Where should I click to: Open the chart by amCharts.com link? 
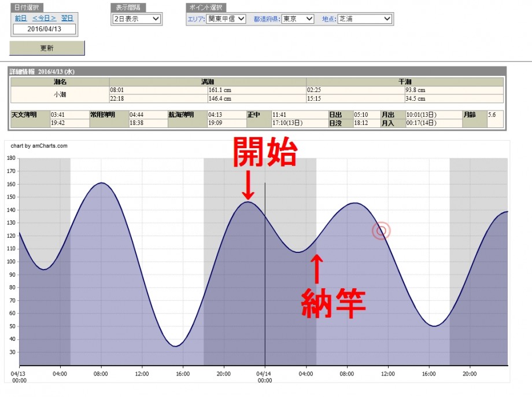39,146
